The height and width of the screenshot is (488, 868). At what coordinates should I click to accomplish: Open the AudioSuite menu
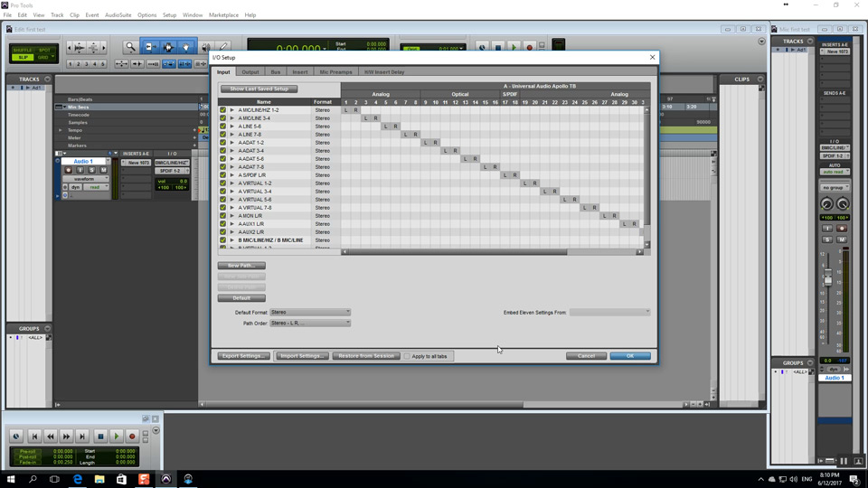(118, 15)
